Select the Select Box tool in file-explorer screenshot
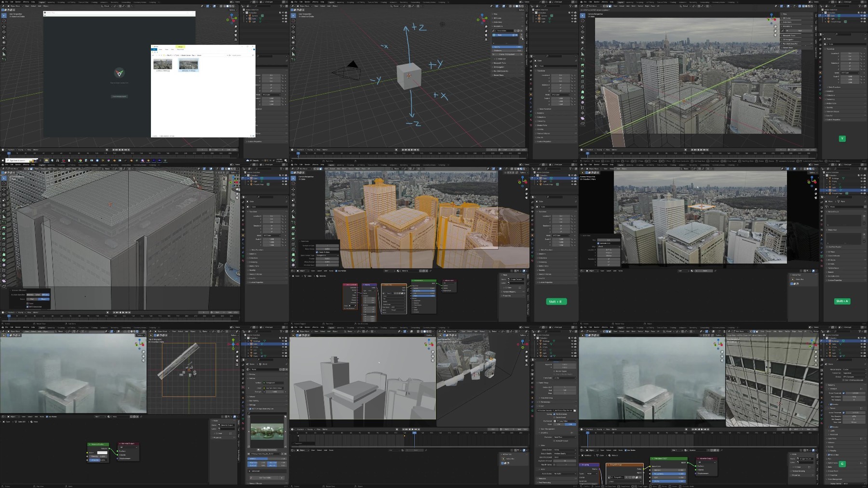 (4, 15)
